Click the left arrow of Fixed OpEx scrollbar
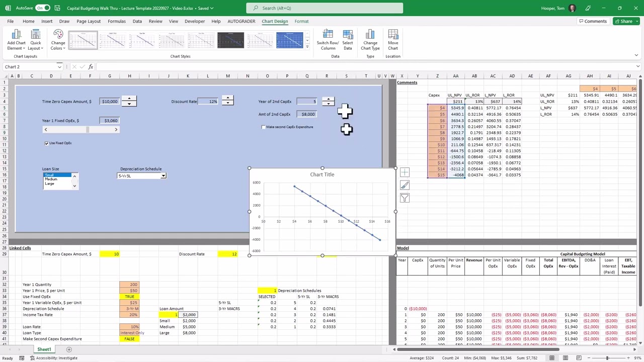This screenshot has width=644, height=362. 46,130
